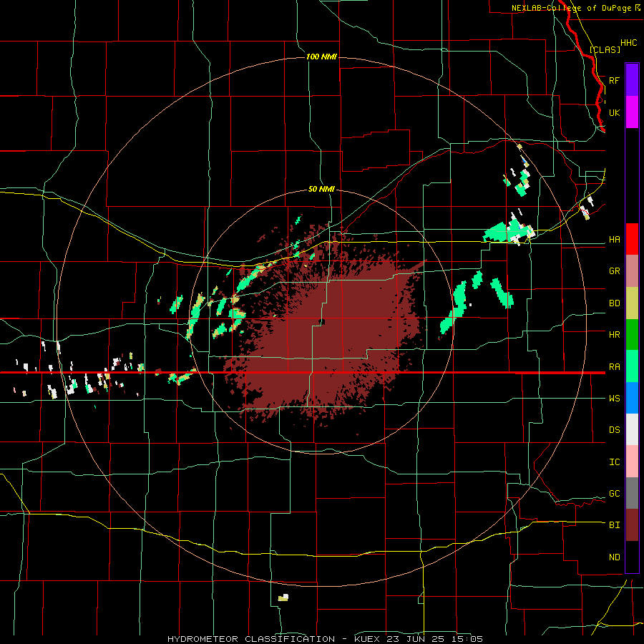
Task: Click the "DS" legend label
Action: (614, 430)
